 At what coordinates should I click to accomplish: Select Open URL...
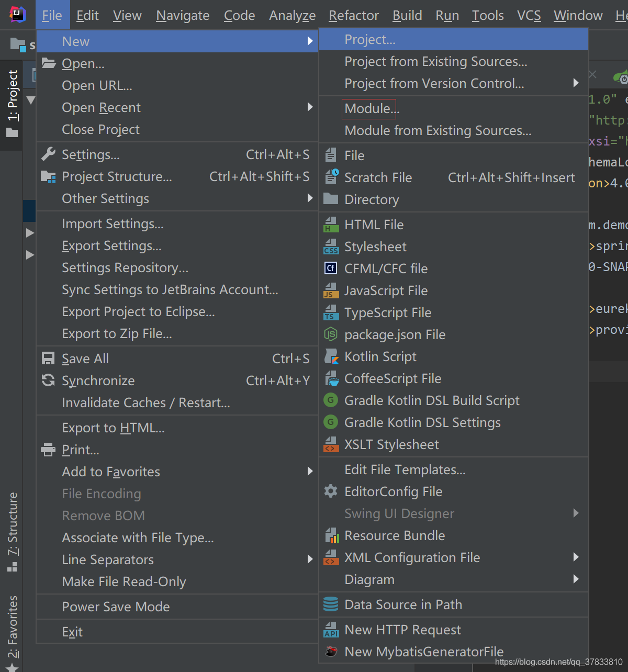coord(177,85)
